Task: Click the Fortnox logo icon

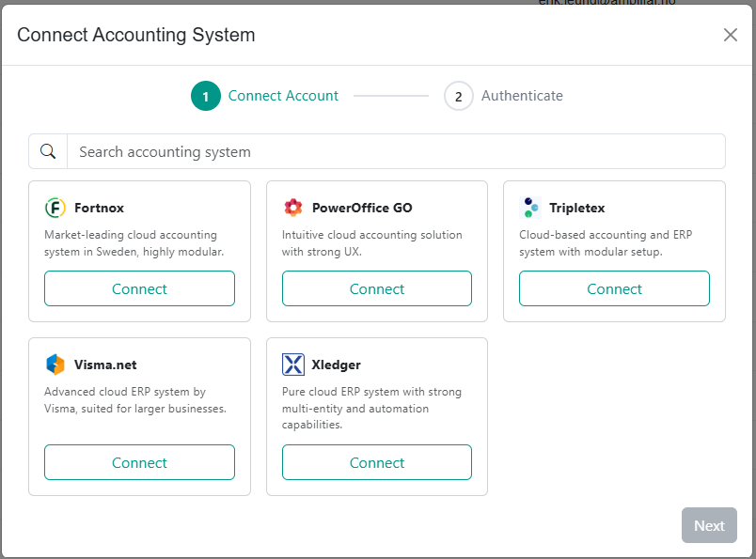Action: coord(55,208)
